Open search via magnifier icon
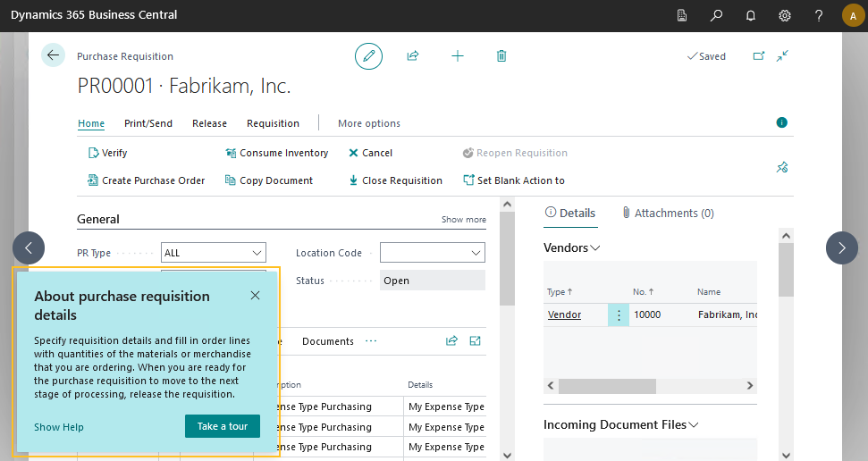The height and width of the screenshot is (461, 868). [x=716, y=15]
